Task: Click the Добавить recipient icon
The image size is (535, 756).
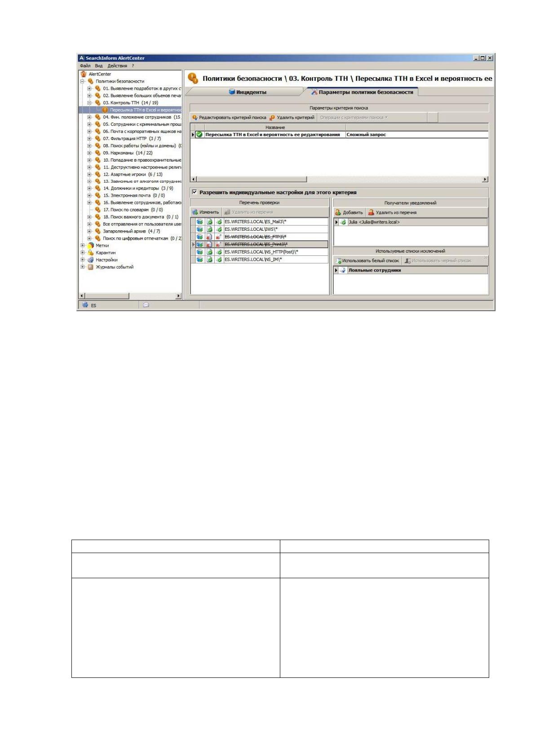Action: point(338,212)
